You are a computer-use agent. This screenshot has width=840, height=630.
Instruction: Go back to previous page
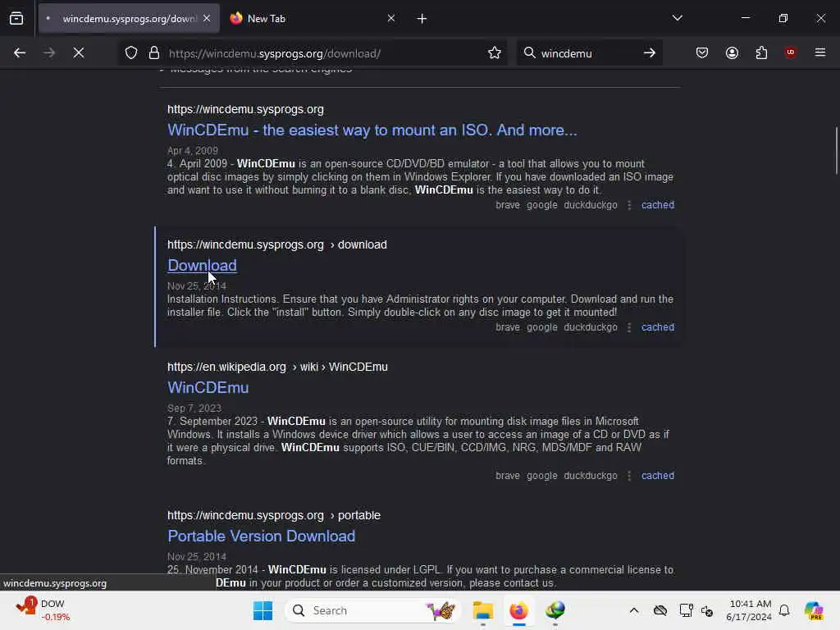(20, 52)
